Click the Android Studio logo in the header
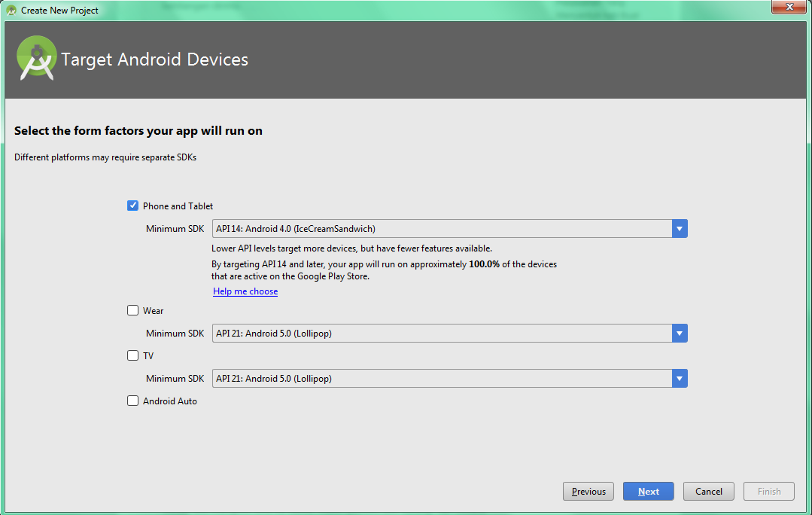Screen dimensions: 812x515 tap(36, 58)
